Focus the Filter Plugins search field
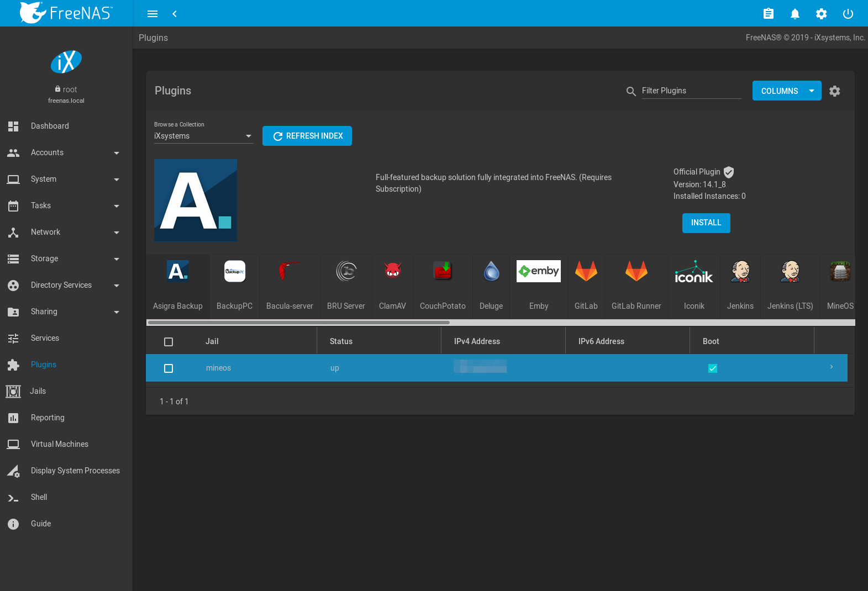 point(691,91)
